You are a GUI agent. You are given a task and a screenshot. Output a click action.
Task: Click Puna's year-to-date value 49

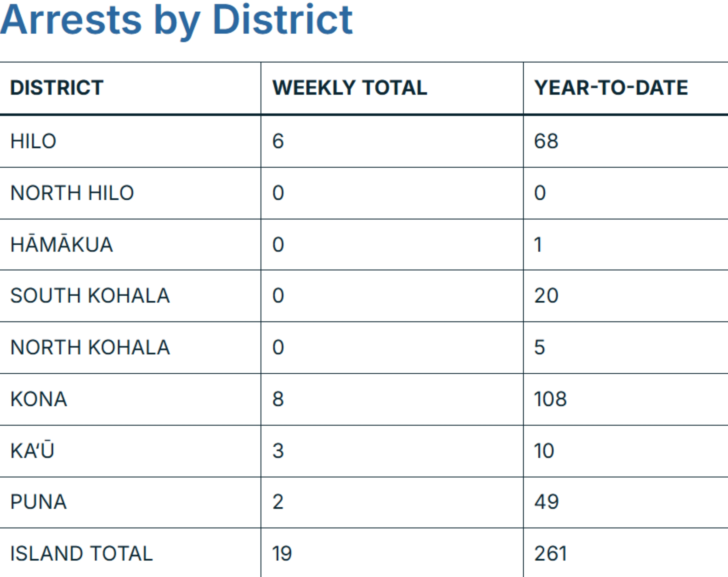[546, 502]
